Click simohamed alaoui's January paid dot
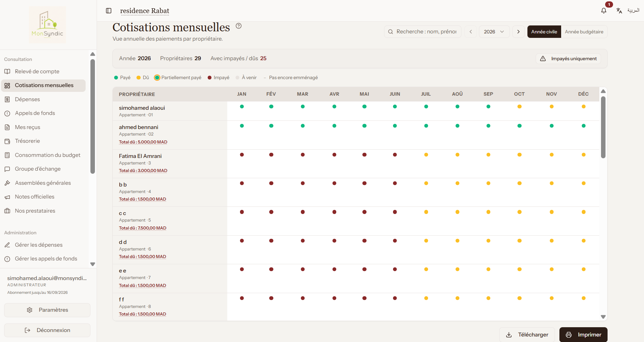The image size is (644, 342). tap(242, 107)
